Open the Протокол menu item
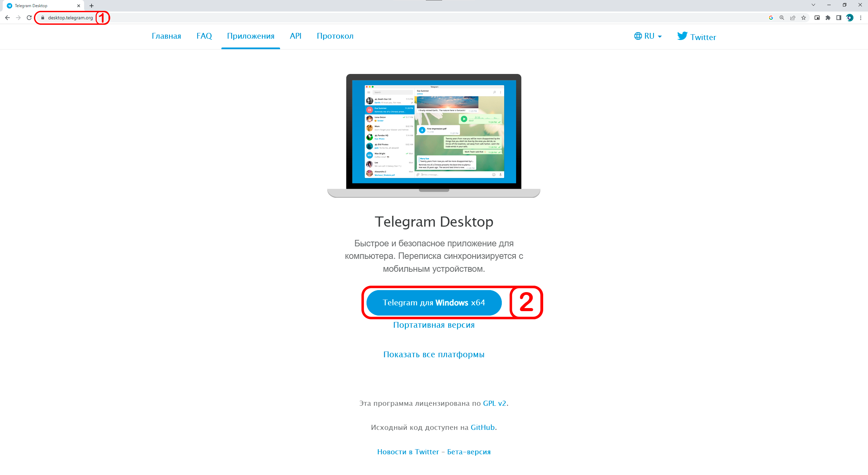 pos(335,36)
